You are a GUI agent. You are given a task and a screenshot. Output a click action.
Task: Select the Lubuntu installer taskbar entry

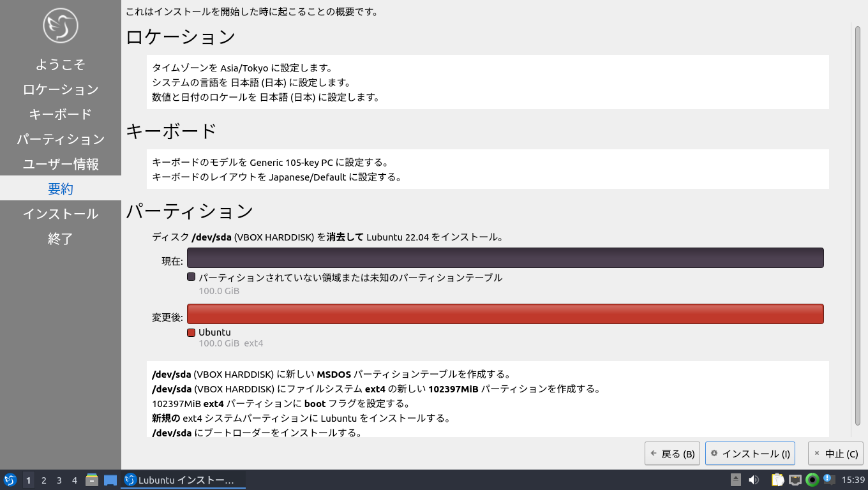pyautogui.click(x=183, y=480)
